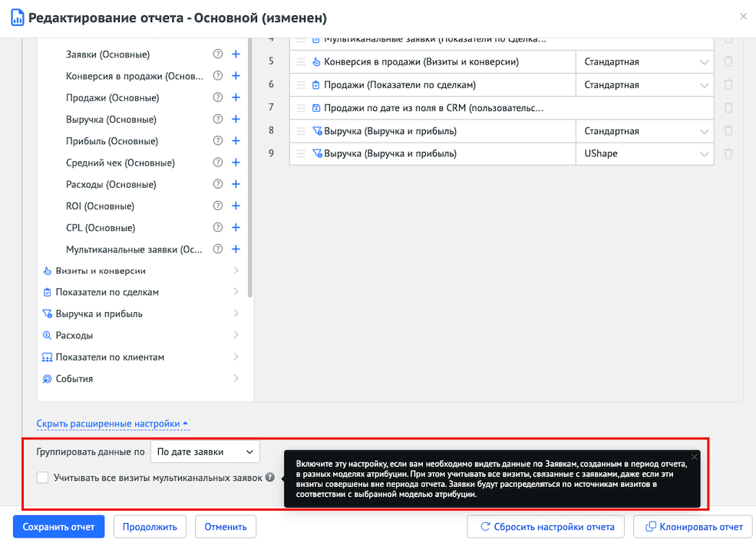Click Клонировать отчет button

click(x=694, y=527)
